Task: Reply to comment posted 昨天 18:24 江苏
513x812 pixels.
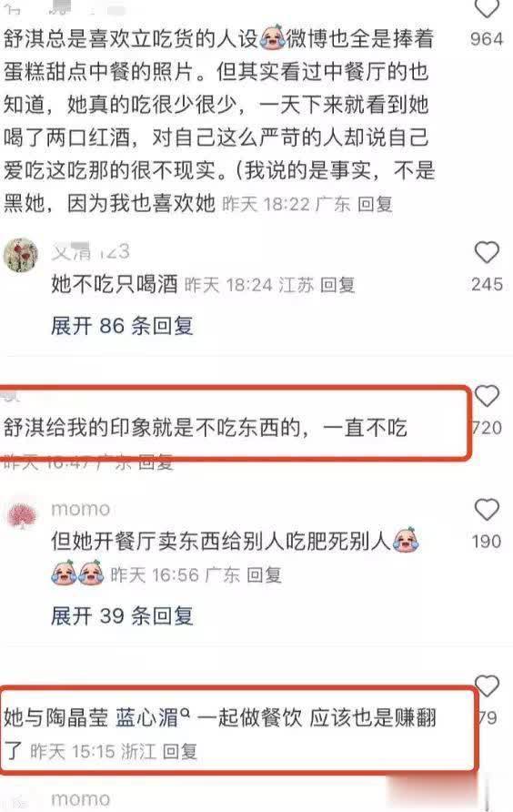Action: [337, 285]
